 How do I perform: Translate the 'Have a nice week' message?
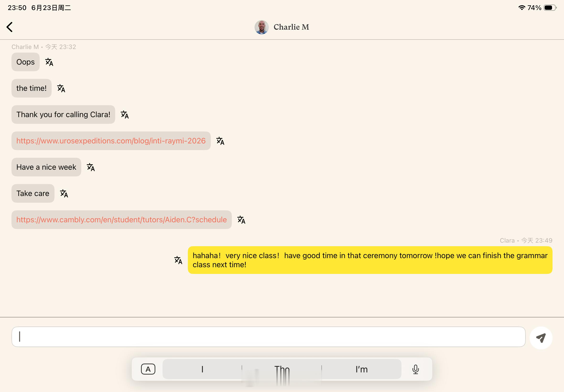[x=91, y=167]
